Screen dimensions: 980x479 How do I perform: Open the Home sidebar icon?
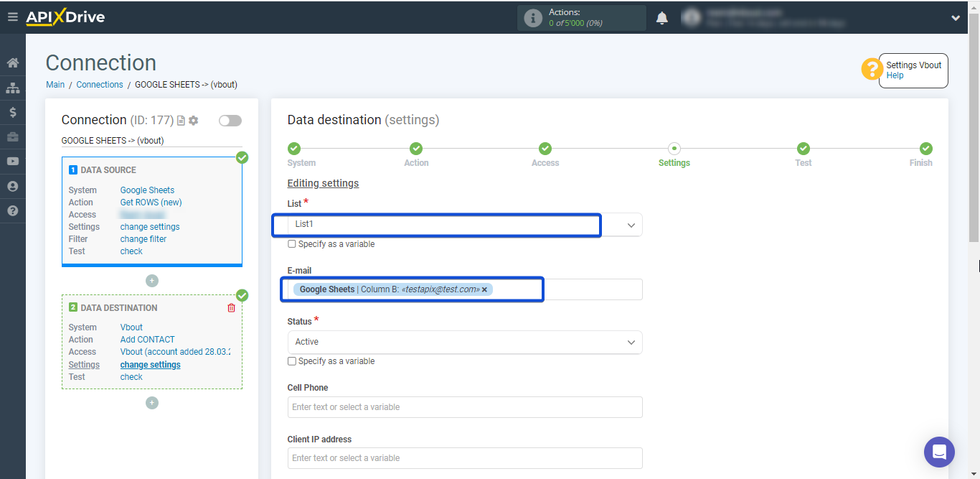pos(12,63)
